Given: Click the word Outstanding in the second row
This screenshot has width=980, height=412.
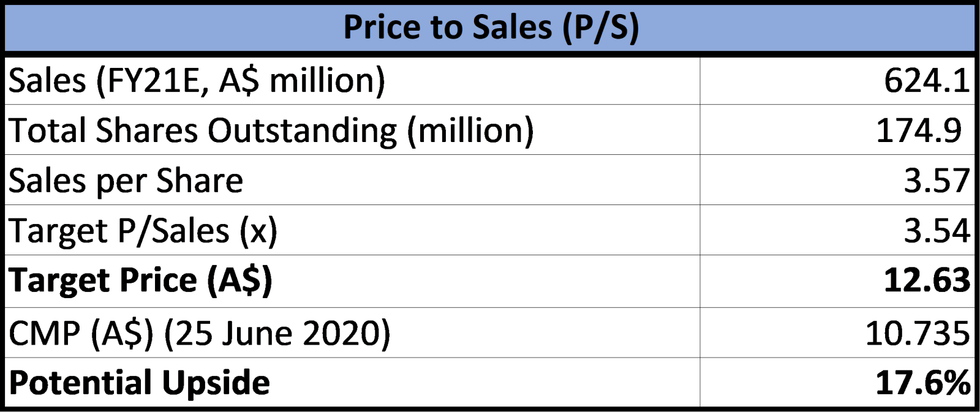Looking at the screenshot, I should [301, 130].
